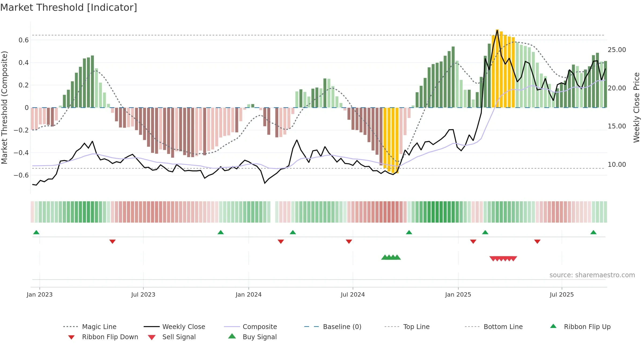
Task: Click the Jul 2025 x-axis label
Action: click(x=562, y=294)
